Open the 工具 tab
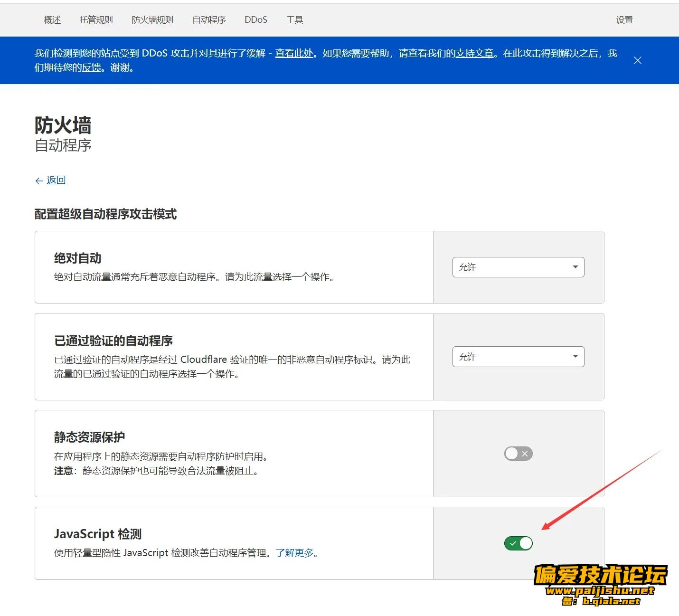Viewport: 679px width, 616px height. click(294, 20)
